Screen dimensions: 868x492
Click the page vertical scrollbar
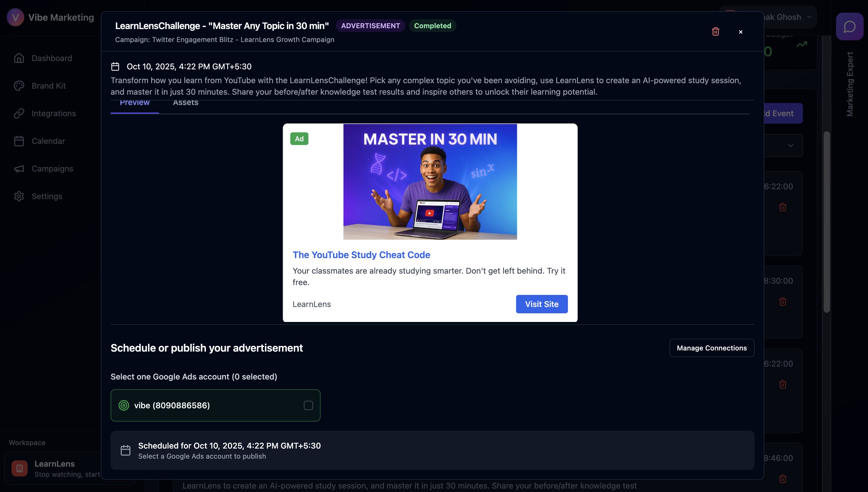click(827, 222)
